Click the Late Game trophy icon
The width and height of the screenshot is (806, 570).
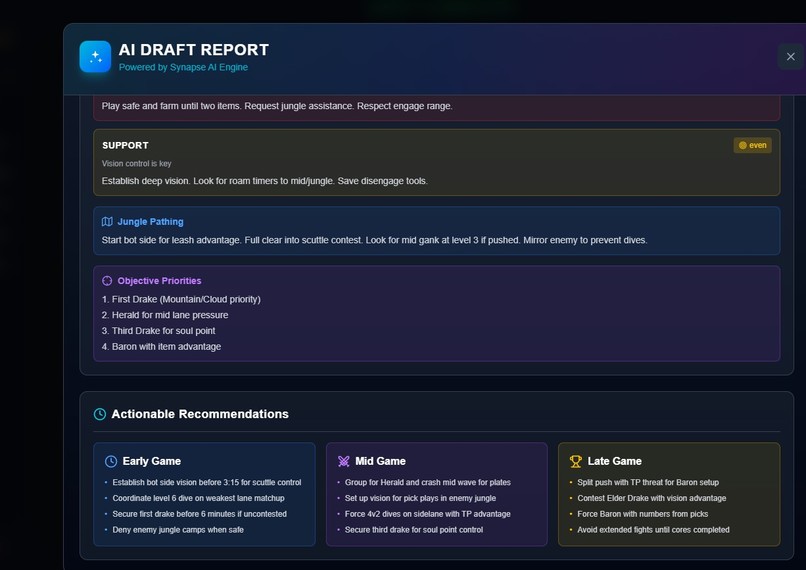[x=576, y=461]
